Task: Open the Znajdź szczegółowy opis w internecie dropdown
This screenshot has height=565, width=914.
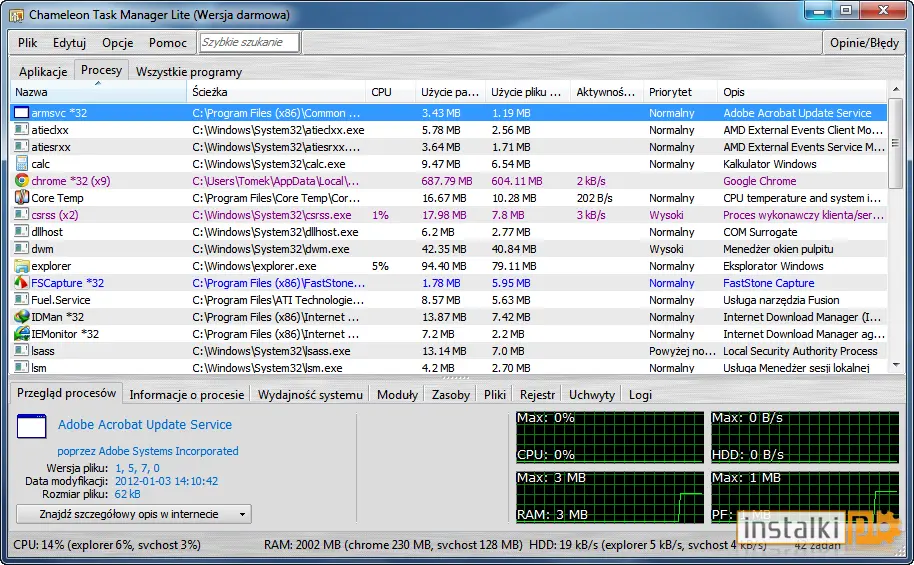Action: point(134,514)
